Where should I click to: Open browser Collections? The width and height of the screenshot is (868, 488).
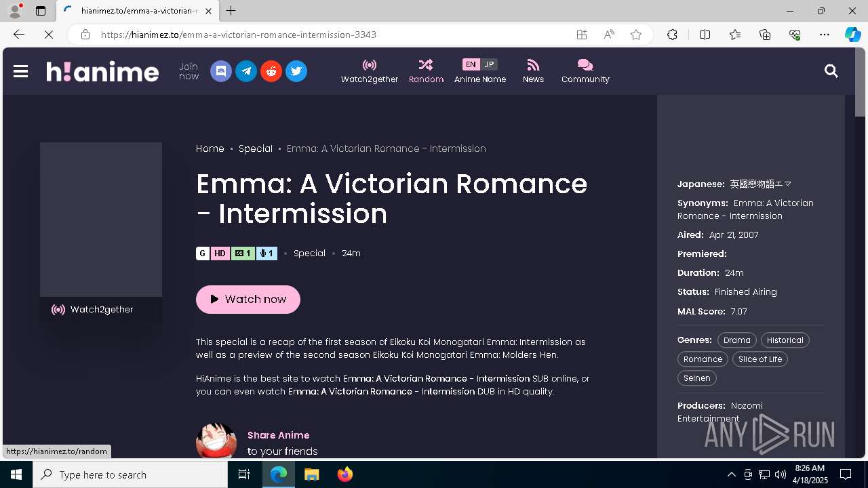[x=765, y=35]
